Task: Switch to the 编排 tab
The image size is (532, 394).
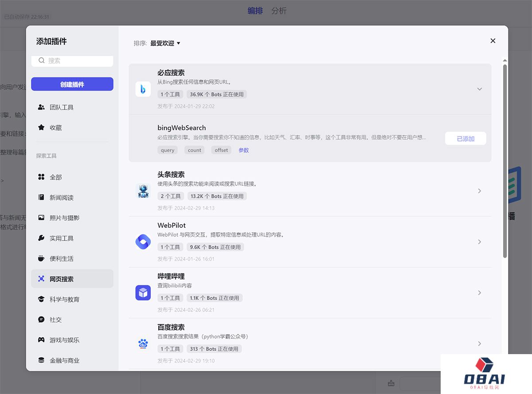Action: point(255,11)
